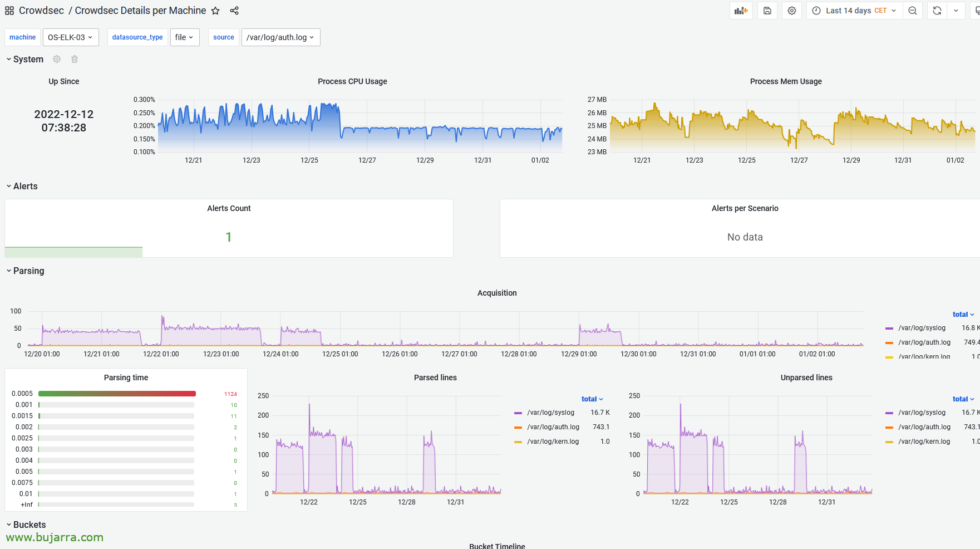The height and width of the screenshot is (549, 980).
Task: Open the source /var/log/auth.log dropdown
Action: point(281,37)
